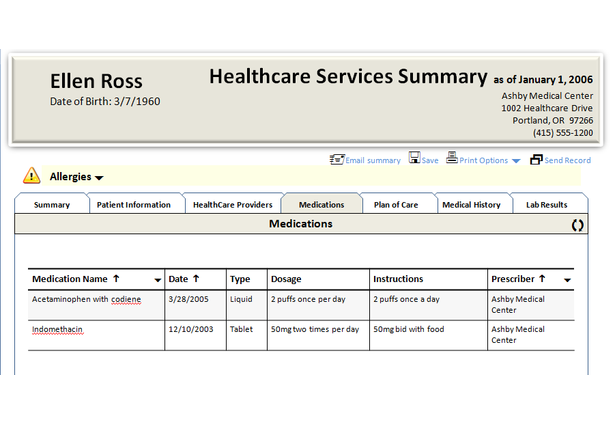Click the 'as of January 1, 2006' text
This screenshot has width=615, height=424.
[x=543, y=80]
